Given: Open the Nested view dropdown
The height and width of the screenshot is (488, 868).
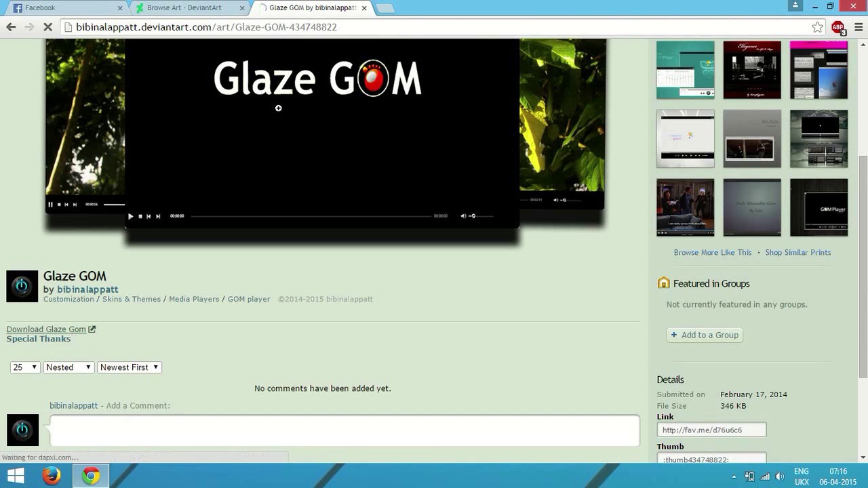Looking at the screenshot, I should (68, 367).
